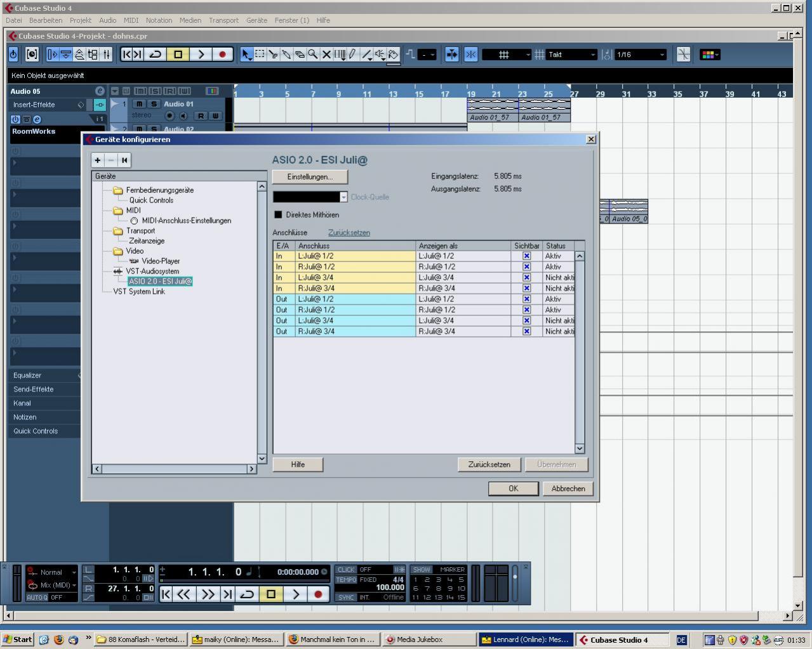Viewport: 812px width, 649px height.
Task: Choose the Range Selection tool
Action: click(260, 55)
